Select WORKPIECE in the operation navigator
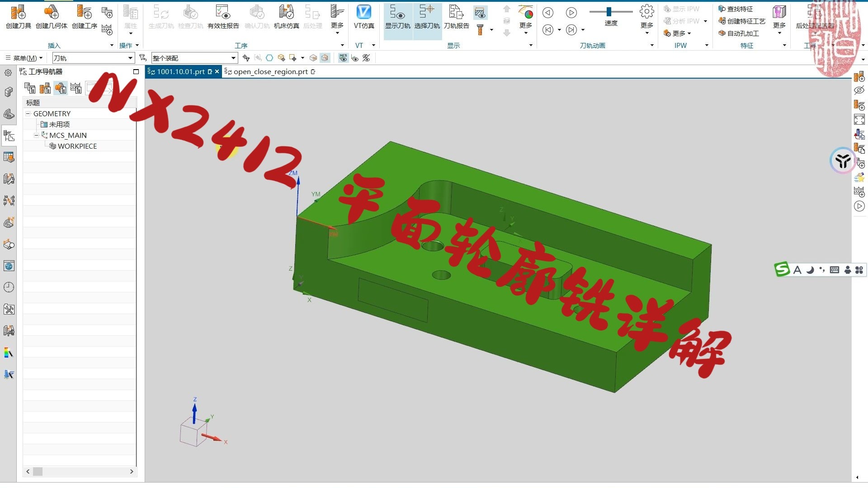Image resolution: width=868 pixels, height=488 pixels. pyautogui.click(x=77, y=146)
